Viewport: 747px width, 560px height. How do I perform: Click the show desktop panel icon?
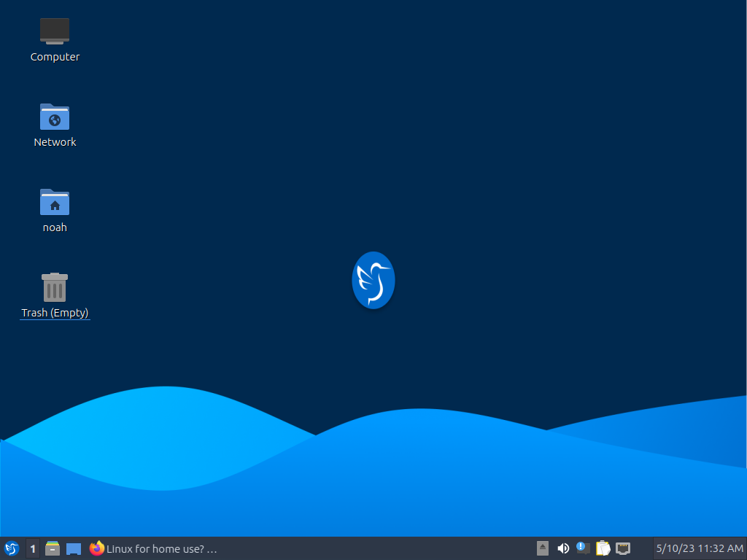(x=74, y=548)
